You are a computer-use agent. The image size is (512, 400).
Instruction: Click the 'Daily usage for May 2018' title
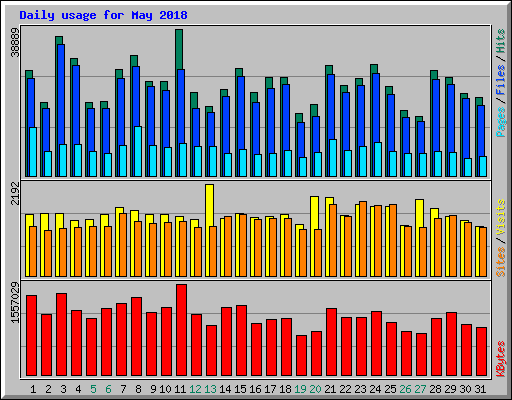(103, 15)
